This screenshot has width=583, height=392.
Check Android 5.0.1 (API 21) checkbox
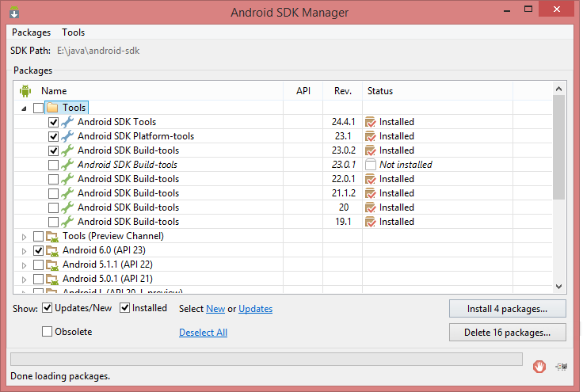point(38,279)
